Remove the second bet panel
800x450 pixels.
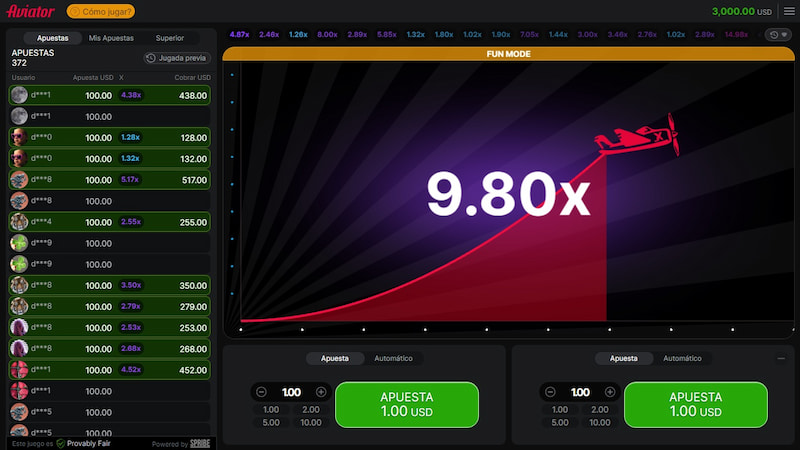coord(781,358)
